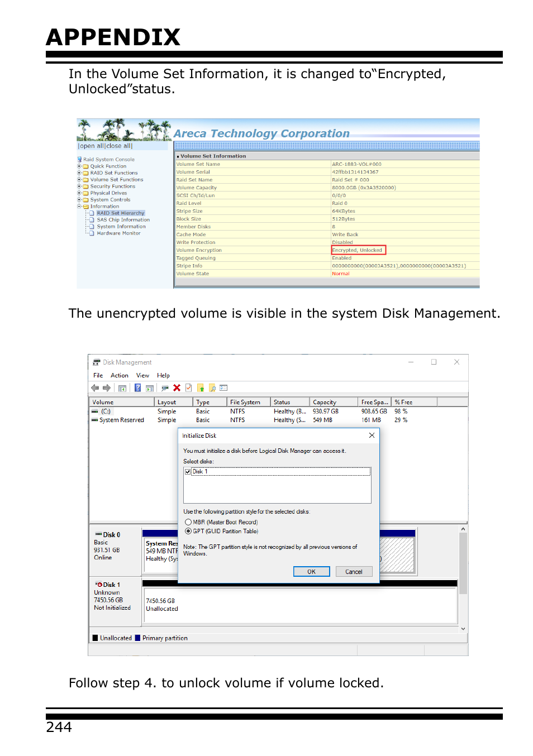This screenshot has height=756, width=533.
Task: Click Cancel in the Initialize Disk dialog
Action: [354, 572]
